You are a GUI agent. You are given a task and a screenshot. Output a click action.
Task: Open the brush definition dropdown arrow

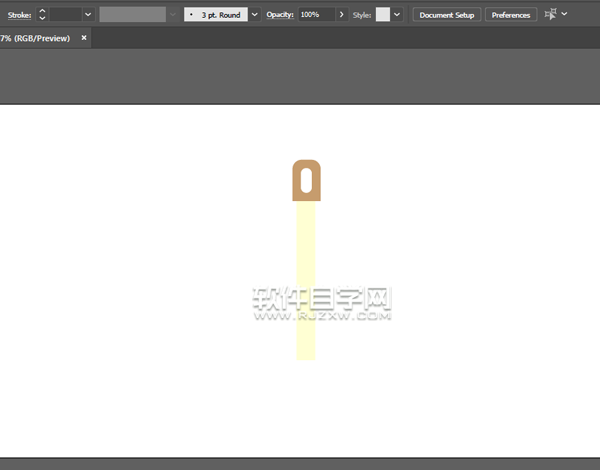[253, 15]
